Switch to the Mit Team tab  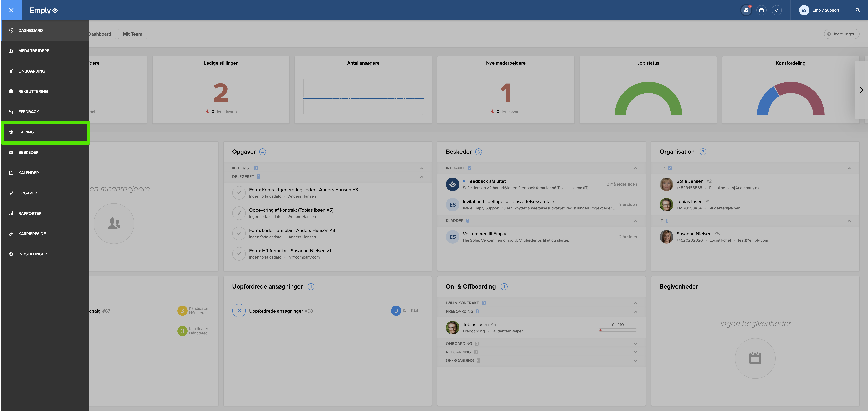click(132, 34)
